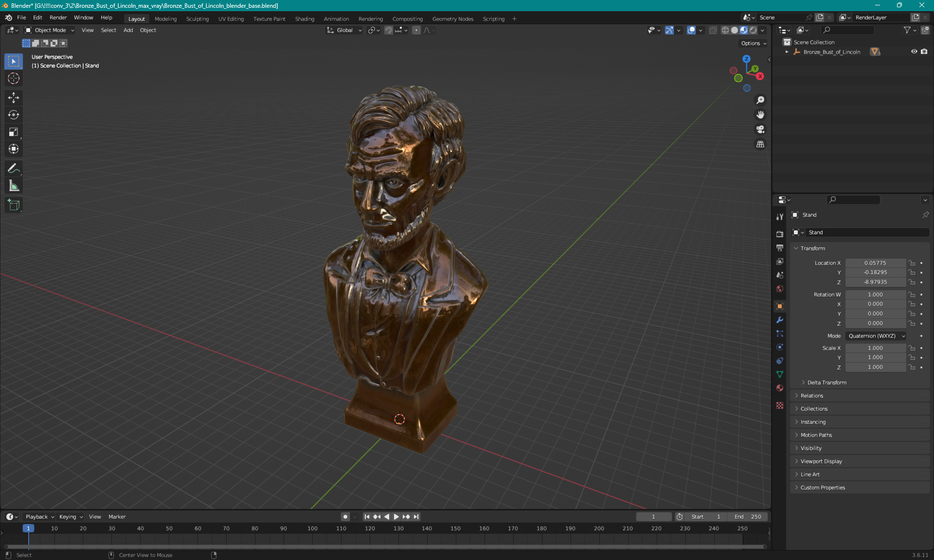Toggle proportional editing

(416, 30)
